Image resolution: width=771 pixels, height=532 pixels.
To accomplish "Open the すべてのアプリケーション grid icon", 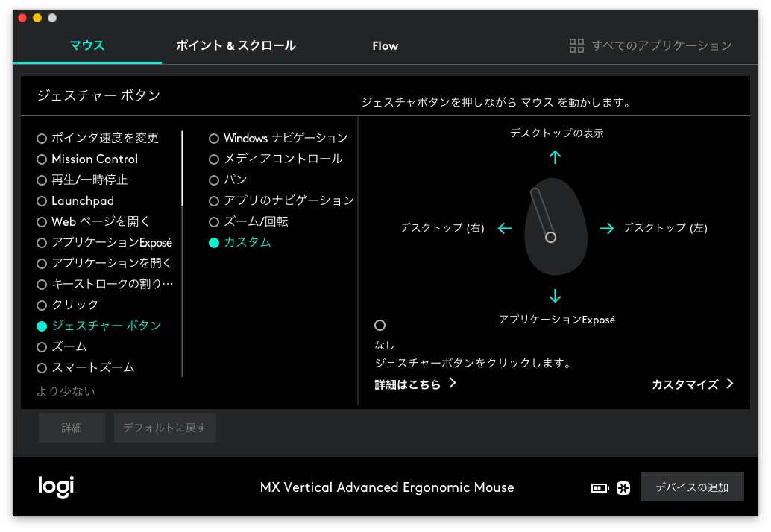I will [x=576, y=45].
